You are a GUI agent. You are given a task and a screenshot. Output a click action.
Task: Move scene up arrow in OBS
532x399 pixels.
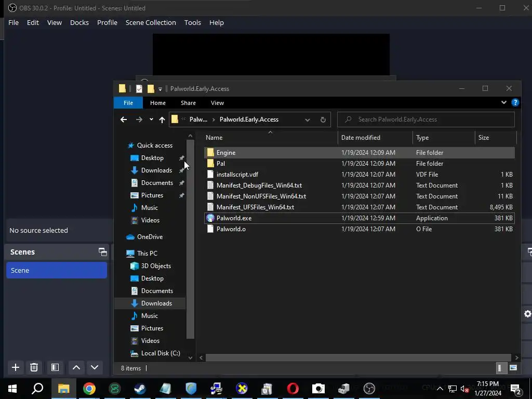(x=76, y=367)
